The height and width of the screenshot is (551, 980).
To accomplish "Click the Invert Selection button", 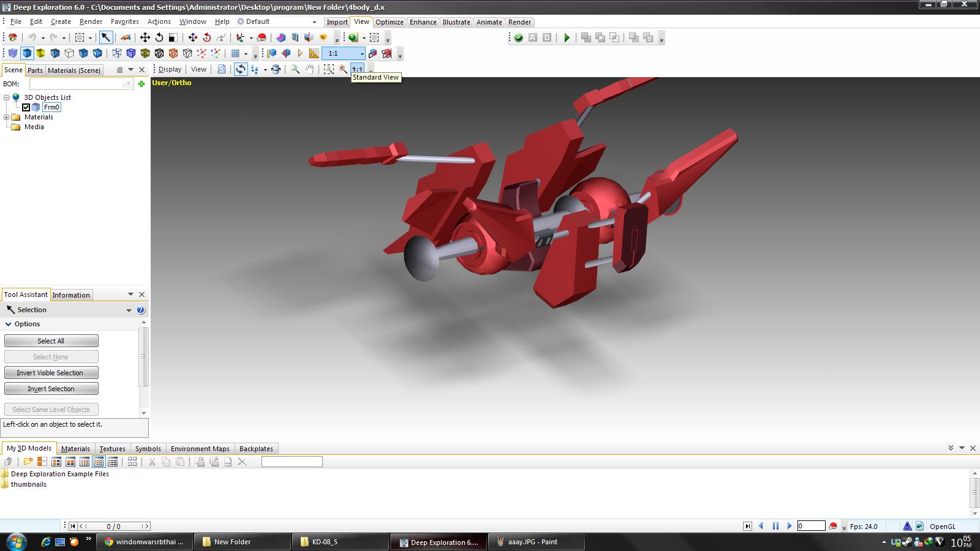I will pos(51,389).
